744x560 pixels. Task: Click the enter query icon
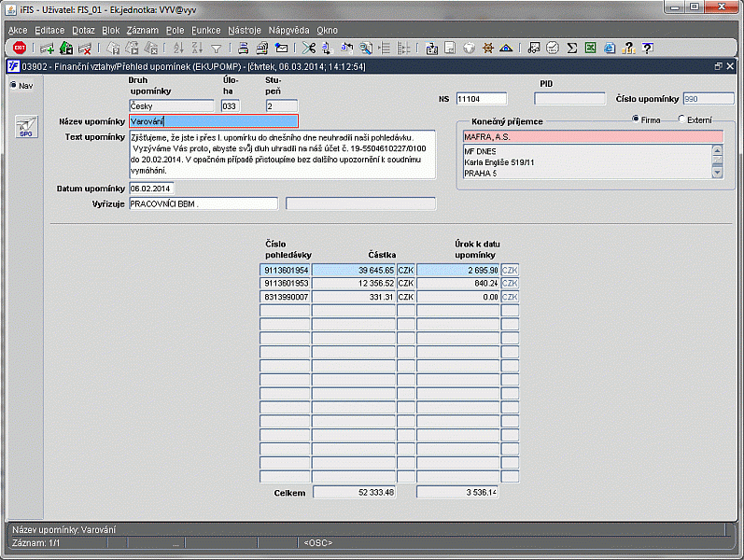pos(112,48)
